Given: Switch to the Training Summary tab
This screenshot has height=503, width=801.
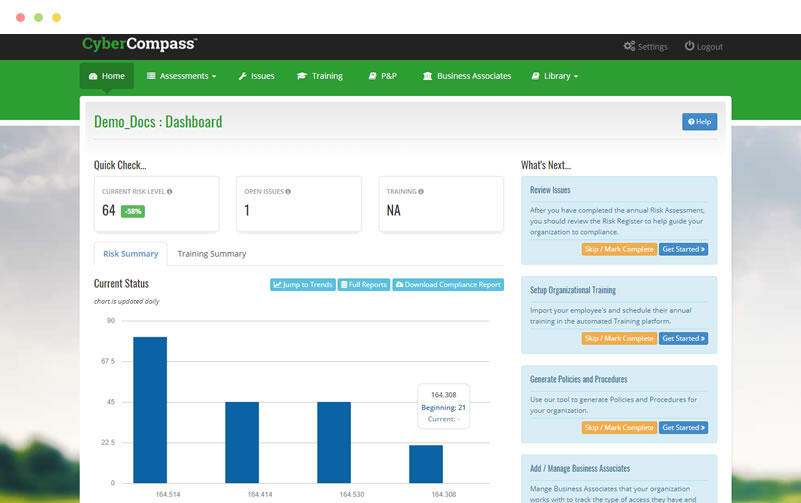Looking at the screenshot, I should click(212, 254).
